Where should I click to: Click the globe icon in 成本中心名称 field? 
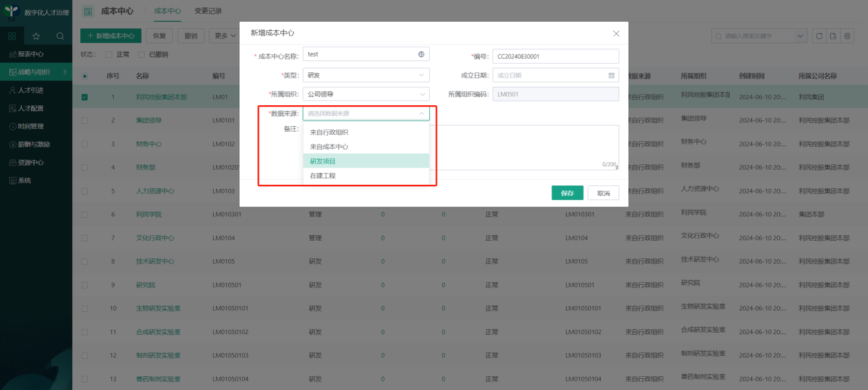point(420,53)
